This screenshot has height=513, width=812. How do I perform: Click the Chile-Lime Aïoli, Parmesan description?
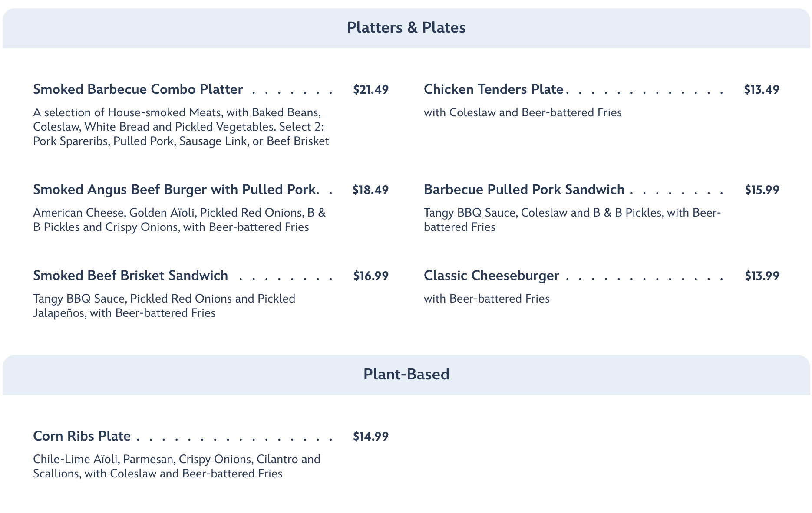pyautogui.click(x=176, y=466)
